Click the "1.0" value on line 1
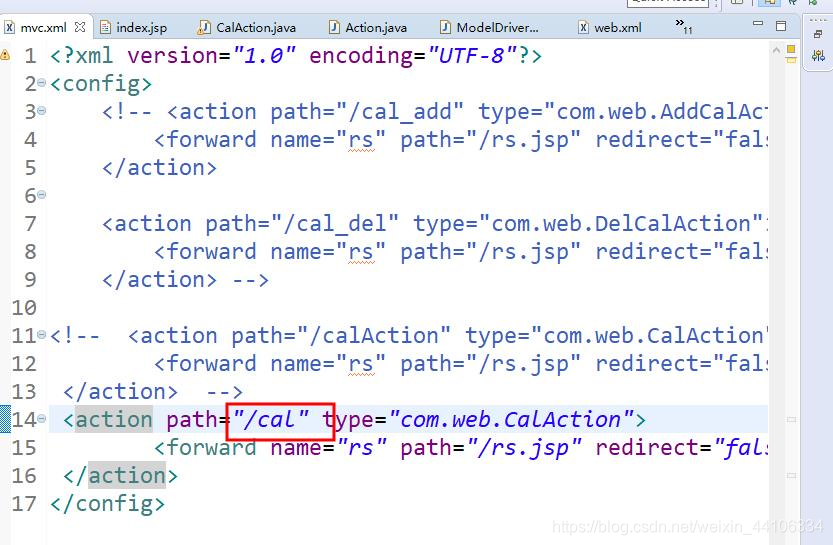This screenshot has width=833, height=545. coord(264,56)
